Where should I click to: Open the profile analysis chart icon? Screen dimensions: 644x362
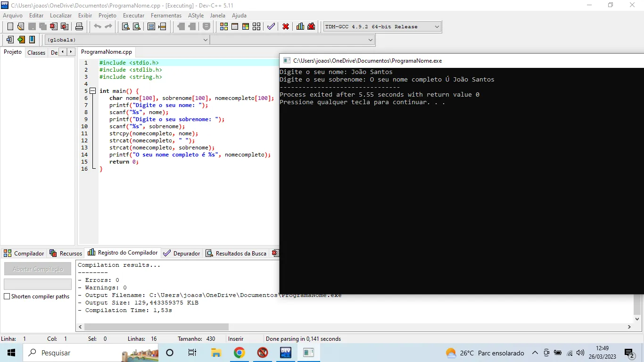click(300, 26)
